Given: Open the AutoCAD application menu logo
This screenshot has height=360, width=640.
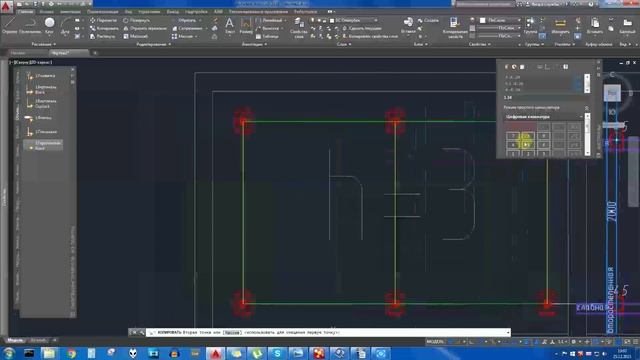Looking at the screenshot, I should click(x=6, y=6).
